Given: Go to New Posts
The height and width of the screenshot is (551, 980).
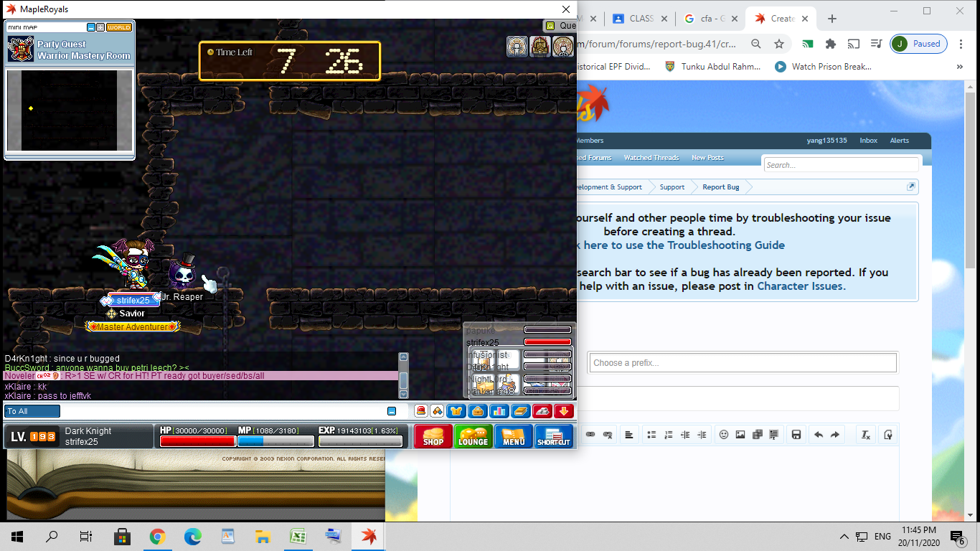Looking at the screenshot, I should point(707,158).
